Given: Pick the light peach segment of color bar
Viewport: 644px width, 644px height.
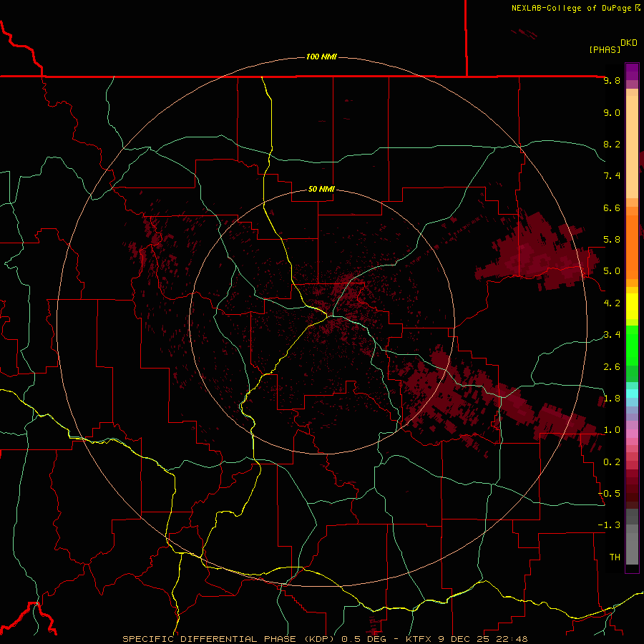Looking at the screenshot, I should coord(632,147).
